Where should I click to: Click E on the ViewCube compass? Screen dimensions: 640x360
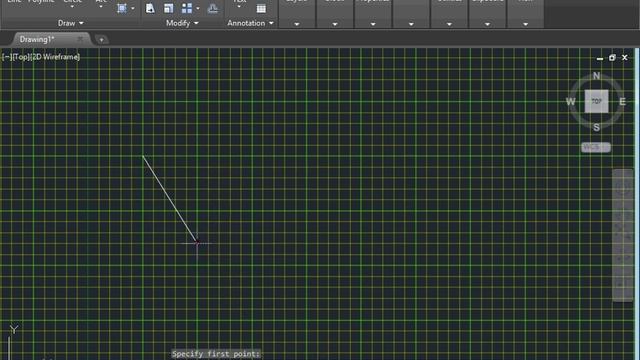pyautogui.click(x=622, y=102)
